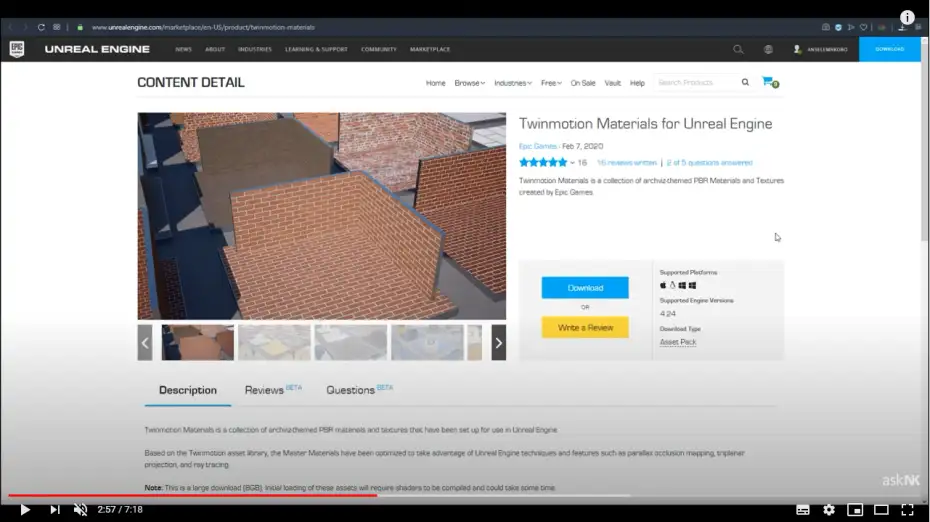Select the third gallery thumbnail
This screenshot has height=522, width=930.
[351, 342]
